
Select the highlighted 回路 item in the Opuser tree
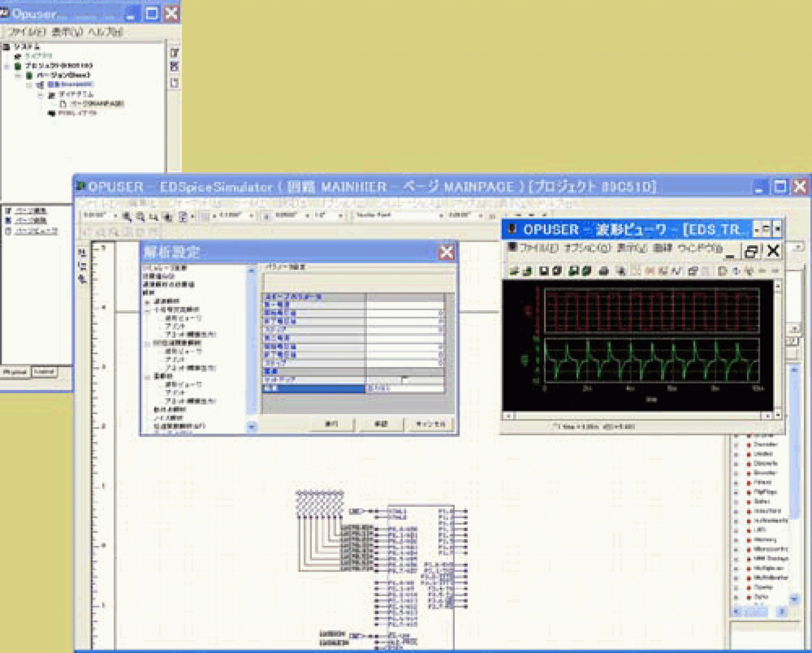[70, 84]
